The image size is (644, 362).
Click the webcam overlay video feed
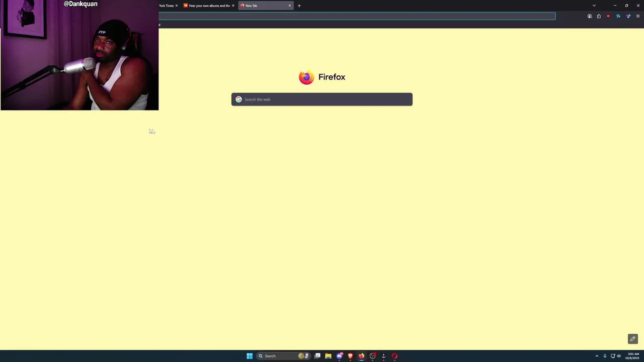coord(79,55)
